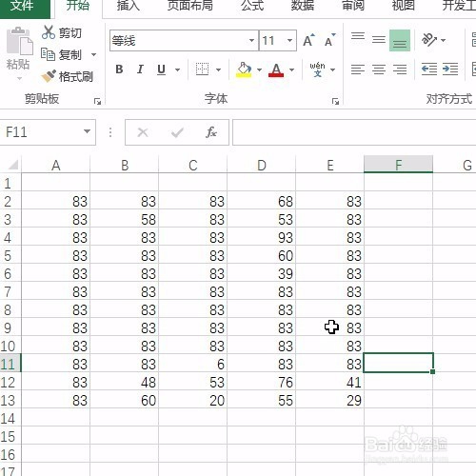476x476 pixels.
Task: Click the Cut (剪切) scissors button
Action: point(62,32)
